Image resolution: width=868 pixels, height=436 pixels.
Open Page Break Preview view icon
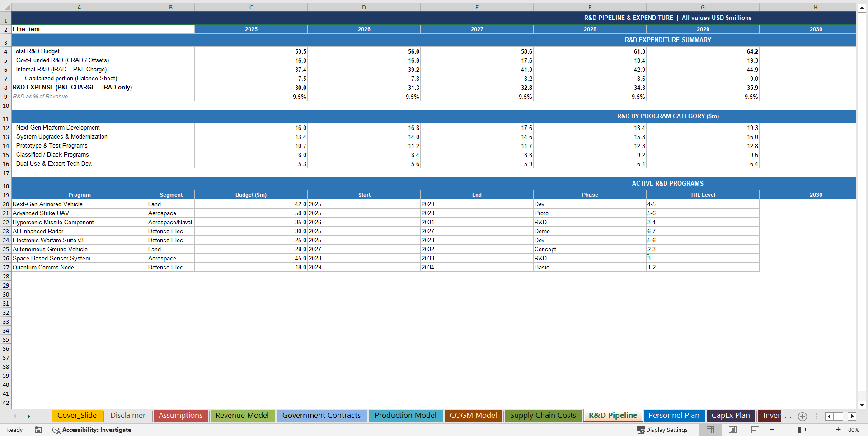(754, 430)
